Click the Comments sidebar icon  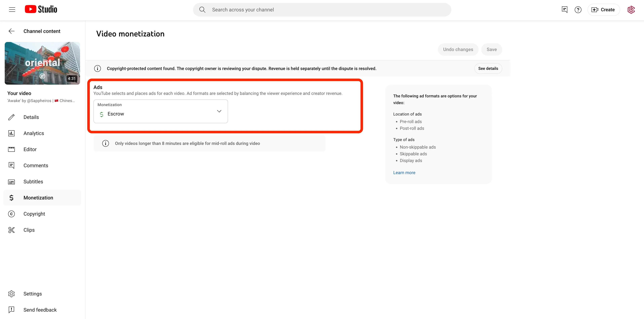click(11, 166)
